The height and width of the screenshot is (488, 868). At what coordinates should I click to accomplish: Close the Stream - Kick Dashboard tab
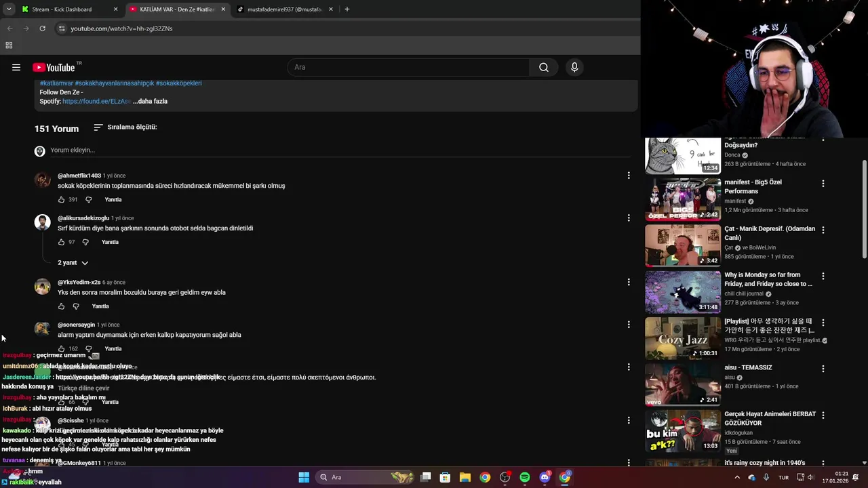pos(115,9)
